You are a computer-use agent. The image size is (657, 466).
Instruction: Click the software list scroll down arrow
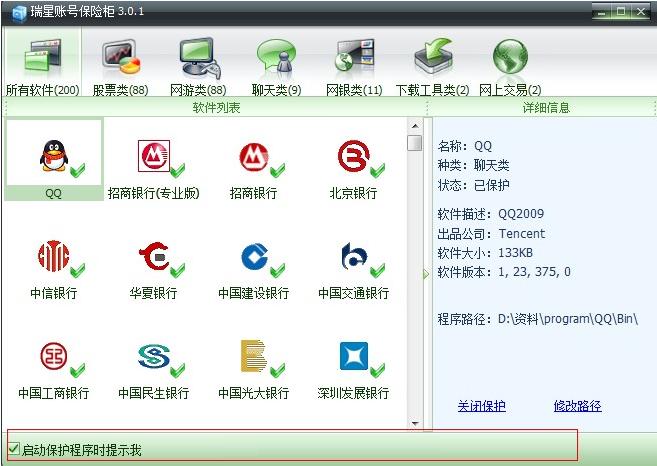point(415,423)
